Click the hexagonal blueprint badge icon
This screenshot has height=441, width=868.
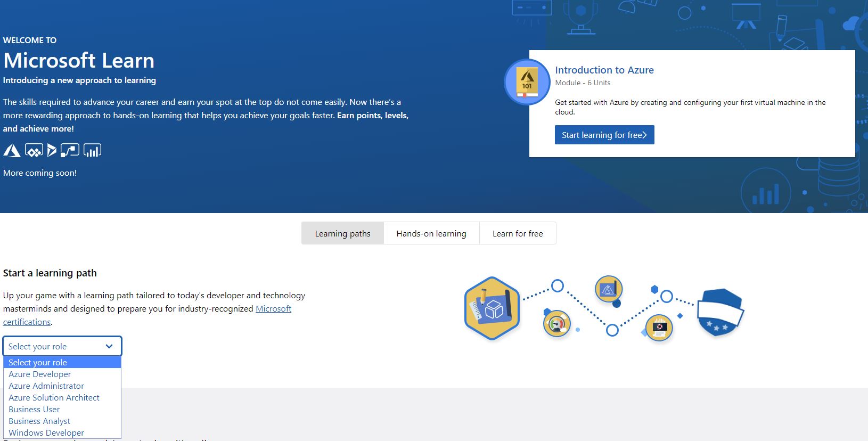click(x=492, y=308)
